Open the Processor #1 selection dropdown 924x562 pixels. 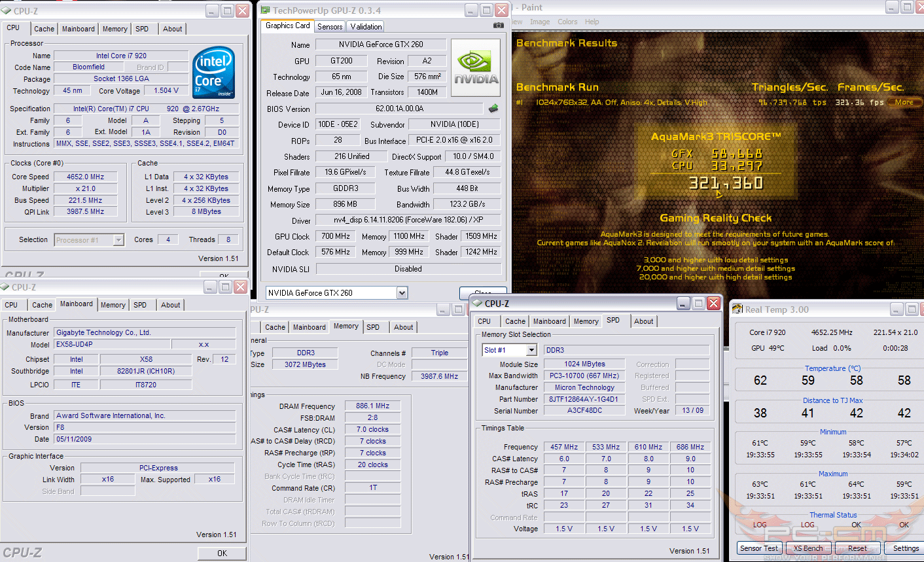tap(118, 240)
